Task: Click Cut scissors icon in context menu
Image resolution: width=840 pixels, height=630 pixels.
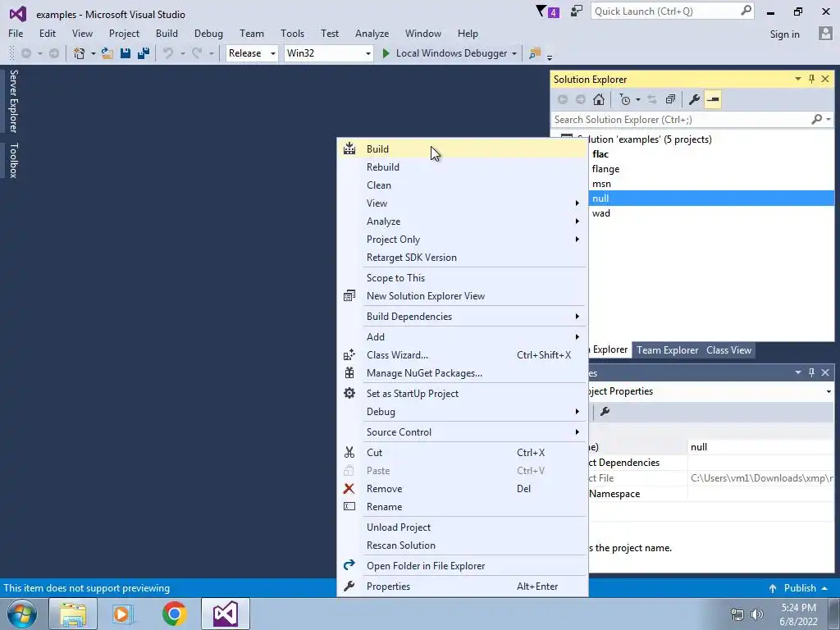Action: [349, 452]
